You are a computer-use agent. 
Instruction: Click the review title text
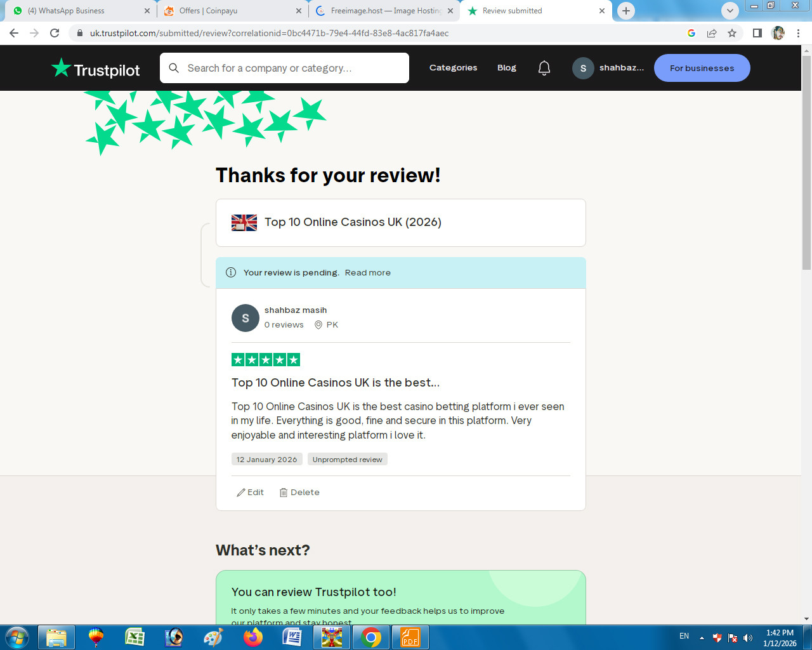[x=336, y=383]
